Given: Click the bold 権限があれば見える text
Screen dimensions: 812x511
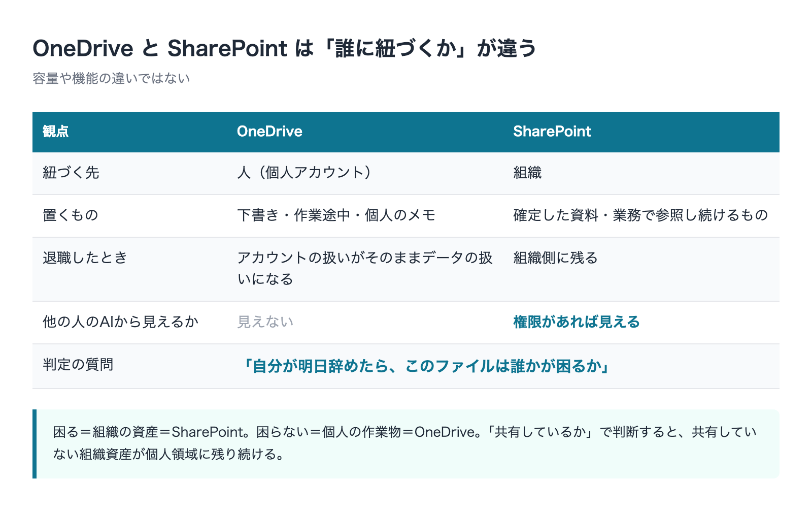Looking at the screenshot, I should pos(577,322).
